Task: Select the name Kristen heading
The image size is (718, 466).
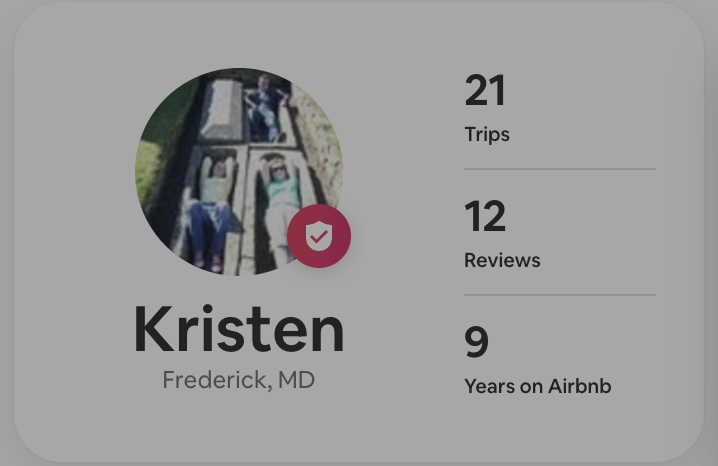Action: coord(238,329)
